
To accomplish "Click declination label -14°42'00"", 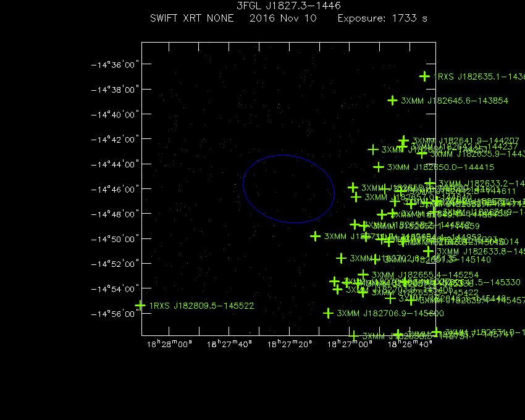I will coord(115,140).
